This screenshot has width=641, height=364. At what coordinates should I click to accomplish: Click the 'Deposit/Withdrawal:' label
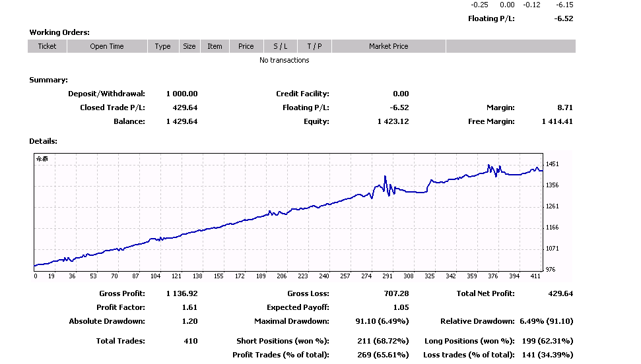point(107,94)
